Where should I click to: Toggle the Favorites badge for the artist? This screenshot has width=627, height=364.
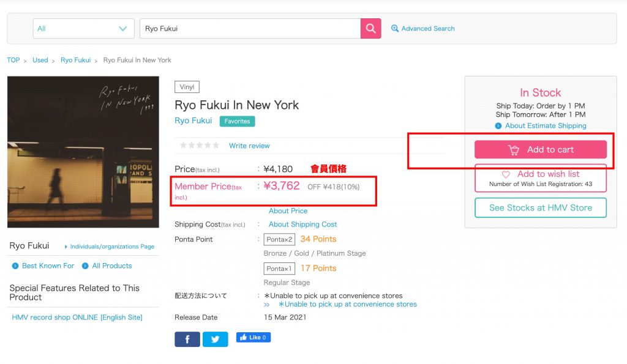point(237,121)
